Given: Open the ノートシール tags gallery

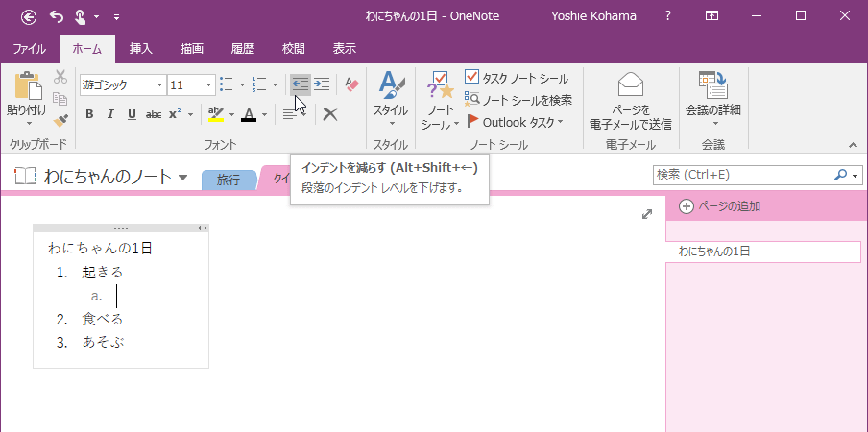Looking at the screenshot, I should coord(440,100).
